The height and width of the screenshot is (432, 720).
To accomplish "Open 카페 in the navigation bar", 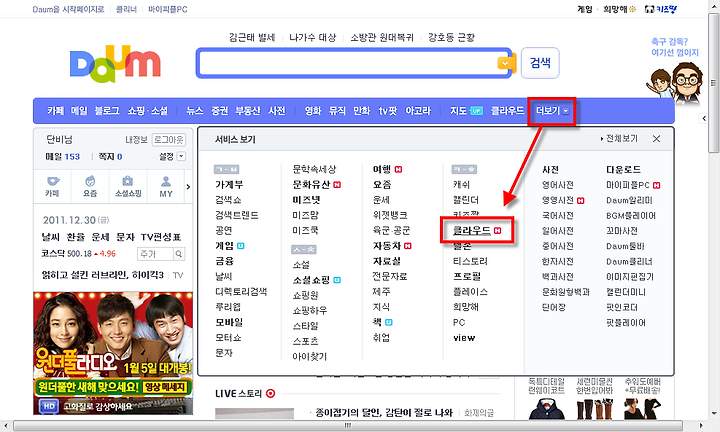I will click(56, 111).
